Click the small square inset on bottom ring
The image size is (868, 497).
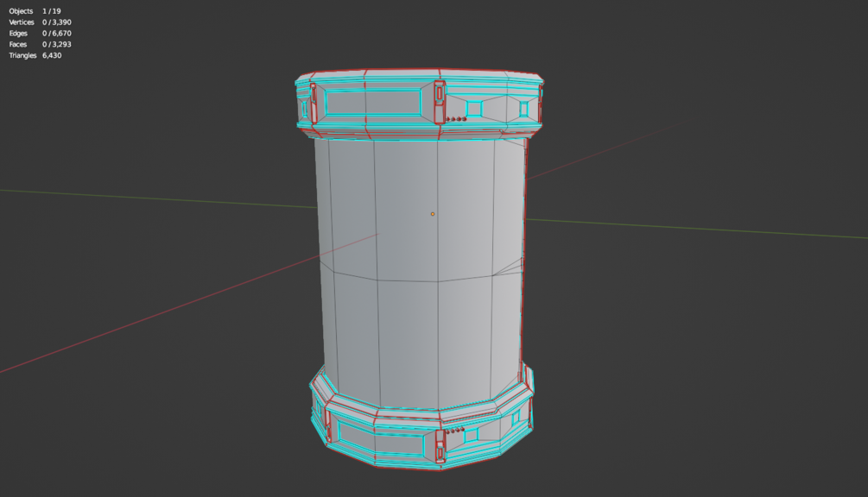pos(471,436)
